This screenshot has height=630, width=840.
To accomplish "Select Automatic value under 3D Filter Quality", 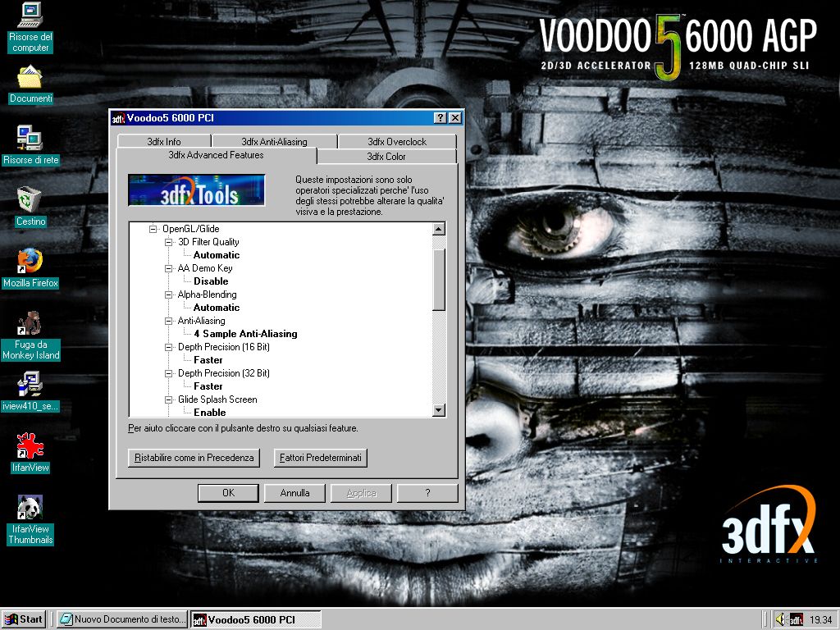I will 217,255.
